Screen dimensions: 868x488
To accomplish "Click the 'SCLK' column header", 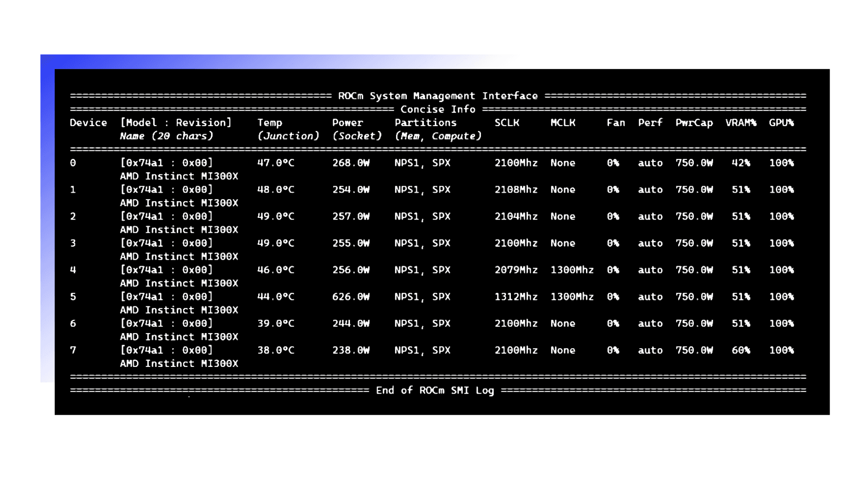I will click(507, 122).
